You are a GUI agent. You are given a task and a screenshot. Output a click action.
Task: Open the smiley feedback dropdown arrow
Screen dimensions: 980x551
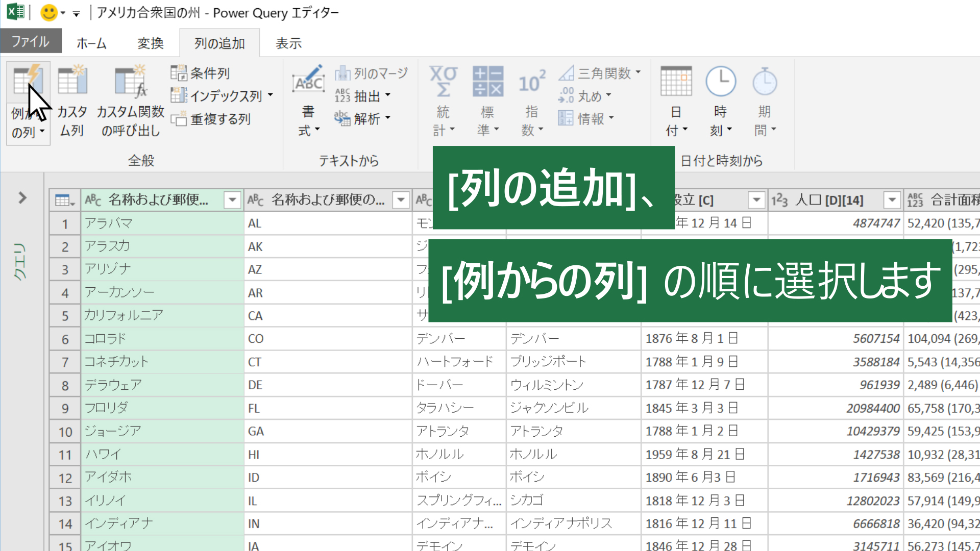pyautogui.click(x=63, y=13)
